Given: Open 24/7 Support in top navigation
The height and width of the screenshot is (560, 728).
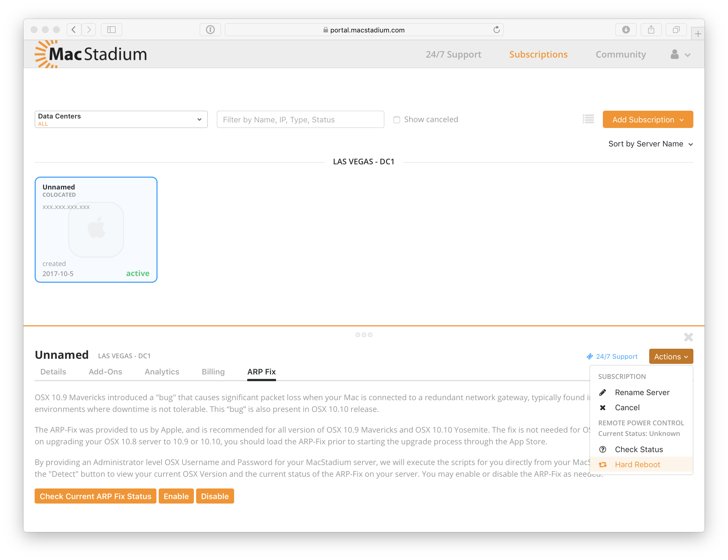Looking at the screenshot, I should pos(453,54).
